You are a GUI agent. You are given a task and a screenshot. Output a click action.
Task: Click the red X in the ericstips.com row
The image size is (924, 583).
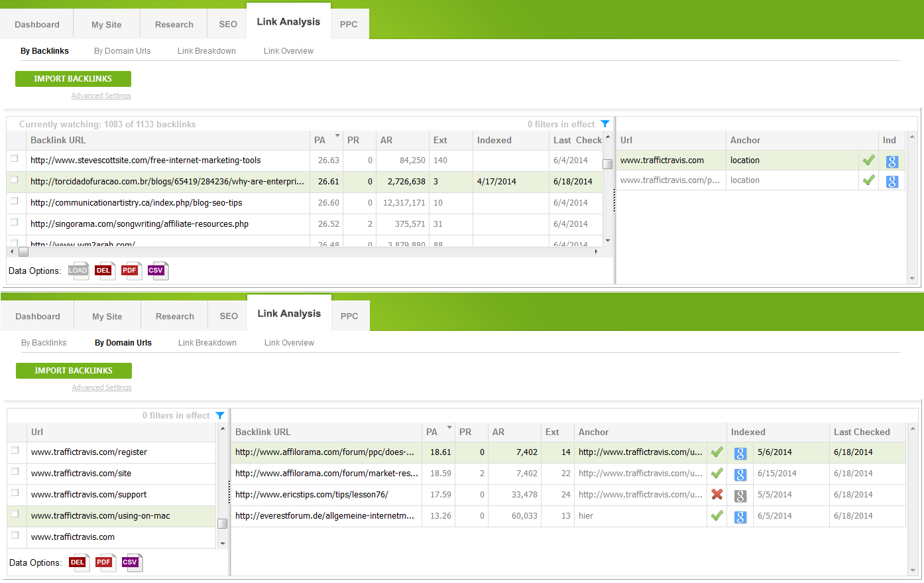click(717, 494)
